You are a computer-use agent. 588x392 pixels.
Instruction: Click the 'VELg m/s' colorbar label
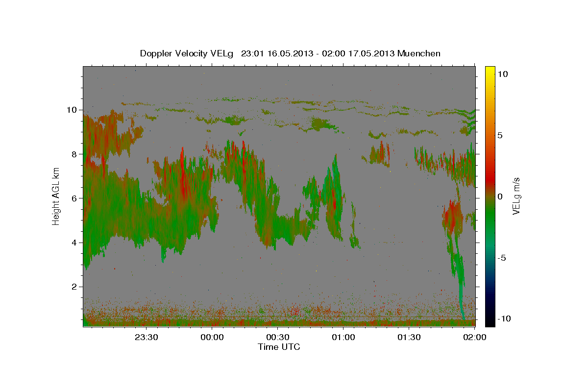(x=516, y=196)
